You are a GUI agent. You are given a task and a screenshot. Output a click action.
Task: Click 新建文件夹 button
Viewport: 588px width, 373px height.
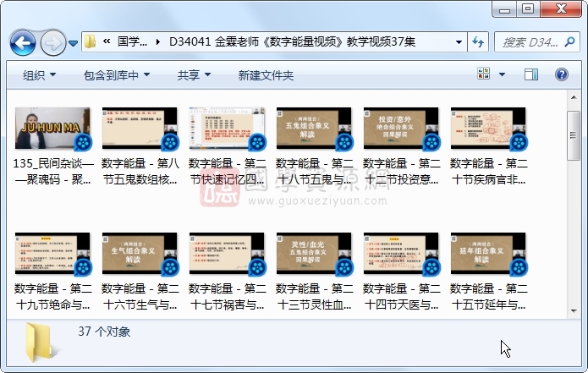(x=266, y=75)
